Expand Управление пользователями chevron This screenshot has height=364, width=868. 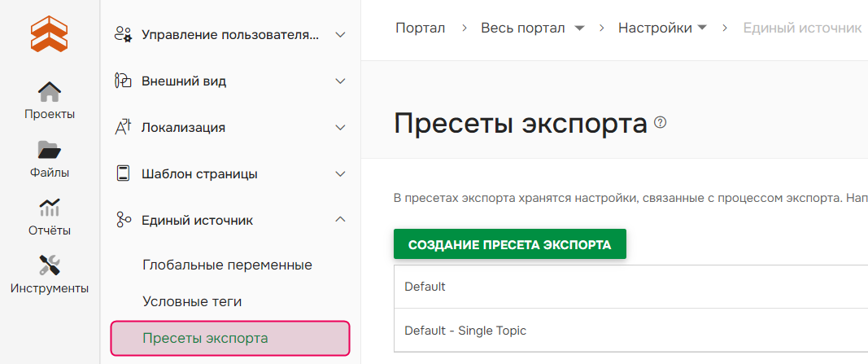(x=340, y=34)
